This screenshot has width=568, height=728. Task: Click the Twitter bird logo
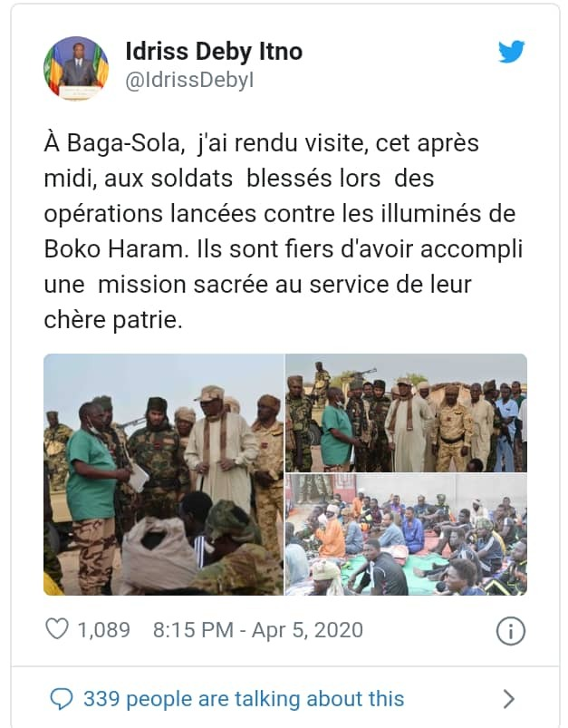point(511,52)
